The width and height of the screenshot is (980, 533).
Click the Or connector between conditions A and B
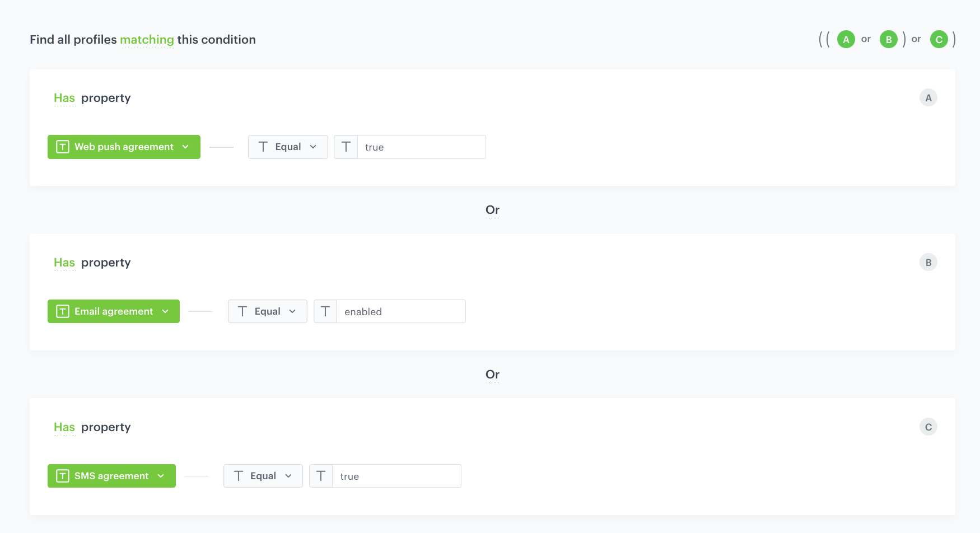click(x=492, y=209)
